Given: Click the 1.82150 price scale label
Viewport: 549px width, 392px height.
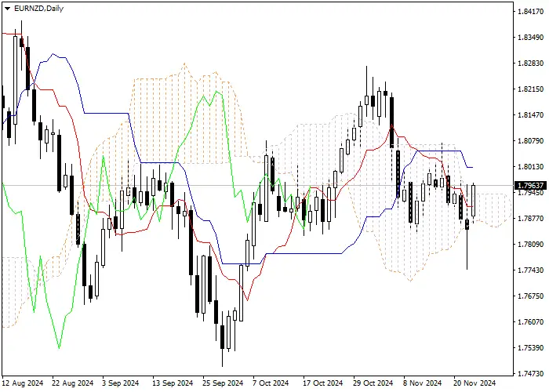Looking at the screenshot, I should pos(531,89).
